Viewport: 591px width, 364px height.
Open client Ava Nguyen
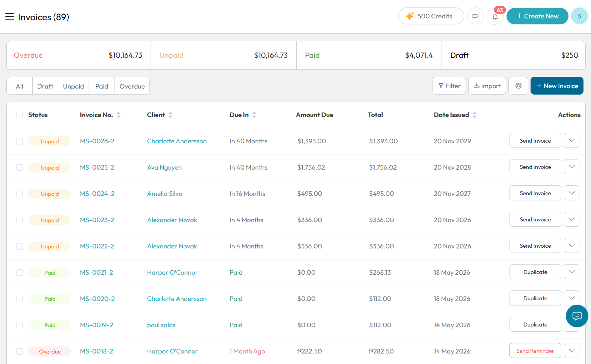coord(164,167)
